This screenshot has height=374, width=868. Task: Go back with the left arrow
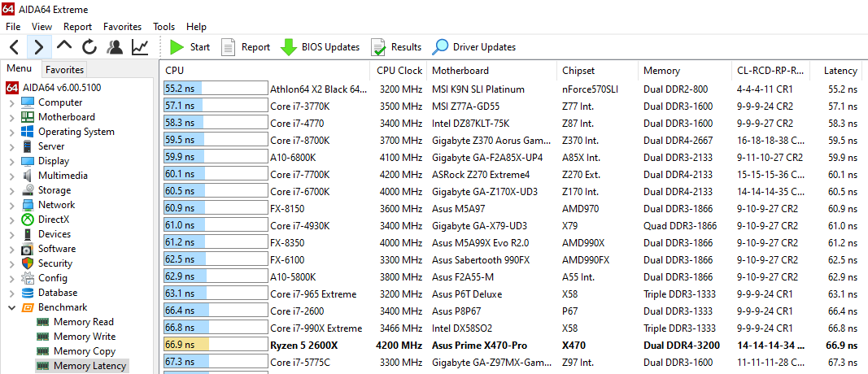coord(14,47)
